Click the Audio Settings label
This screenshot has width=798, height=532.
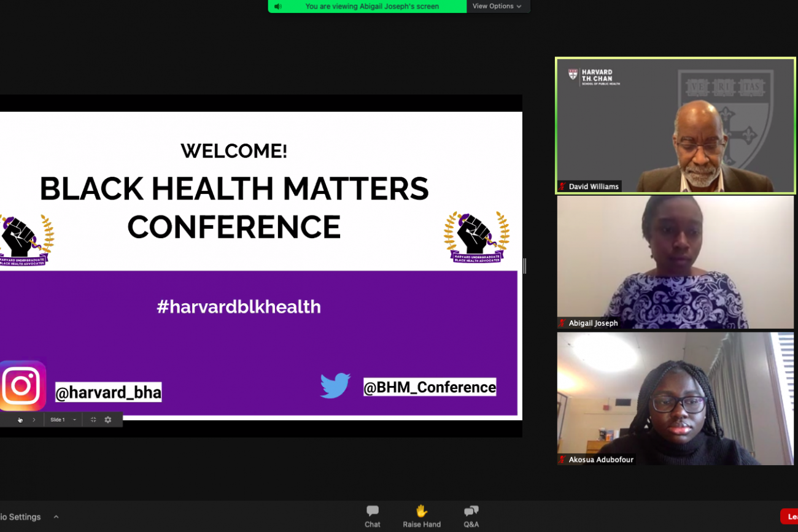[x=20, y=517]
